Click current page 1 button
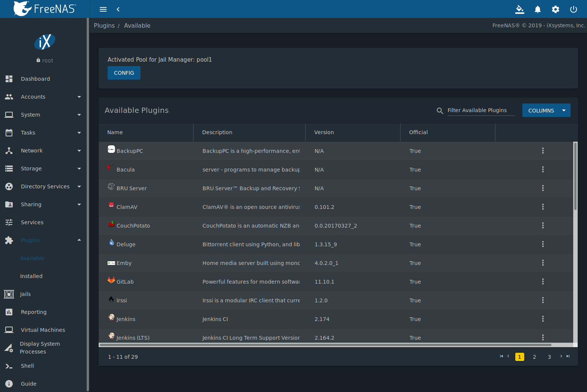This screenshot has width=587, height=392. [x=519, y=357]
